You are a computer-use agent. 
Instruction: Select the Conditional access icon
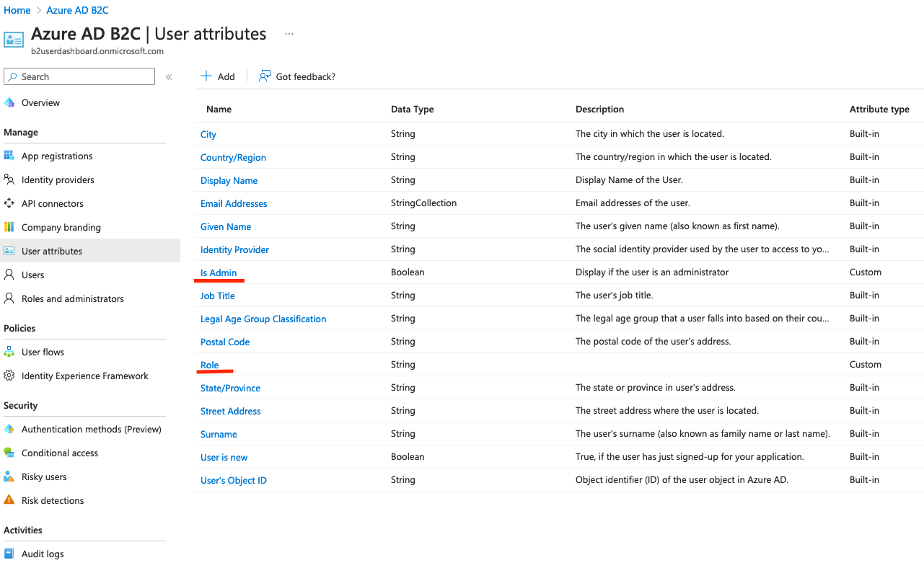point(9,453)
